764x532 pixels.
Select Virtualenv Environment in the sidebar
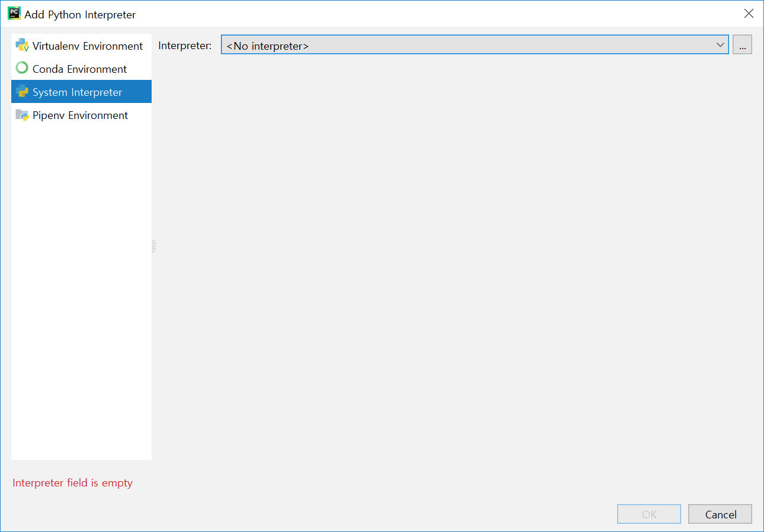(x=81, y=46)
